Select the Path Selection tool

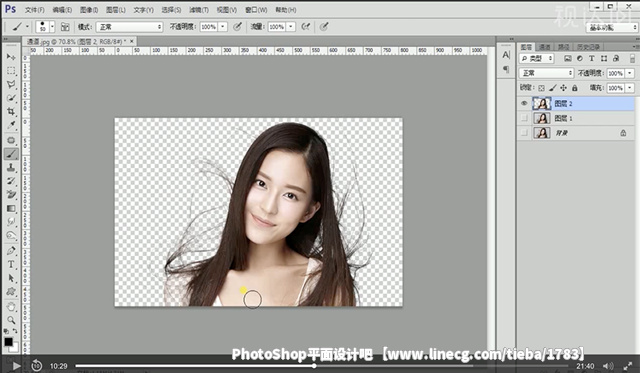[x=11, y=278]
